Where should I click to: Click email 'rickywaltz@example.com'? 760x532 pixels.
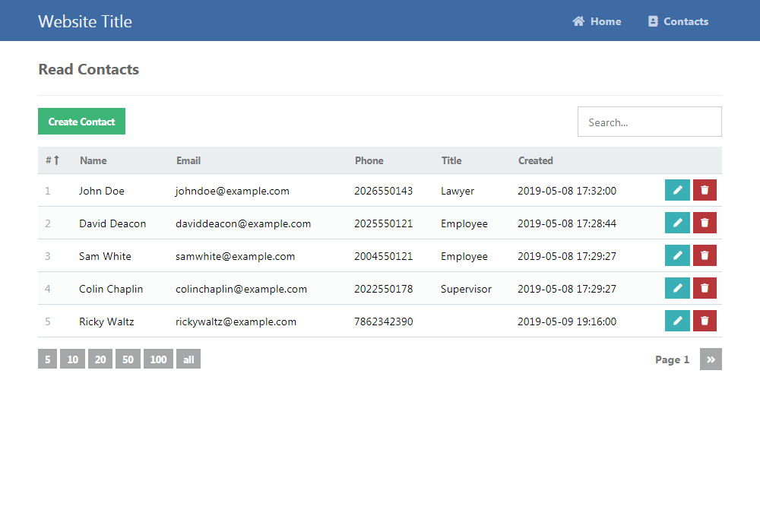tap(236, 321)
